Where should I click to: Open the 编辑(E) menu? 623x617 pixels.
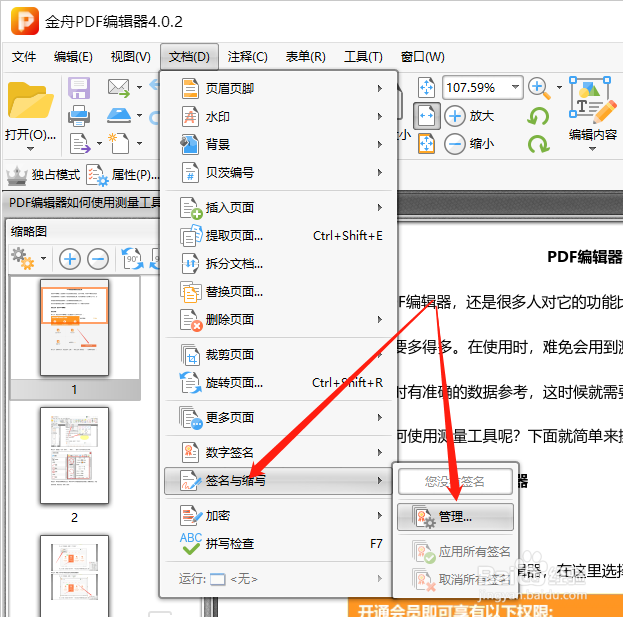click(x=73, y=57)
